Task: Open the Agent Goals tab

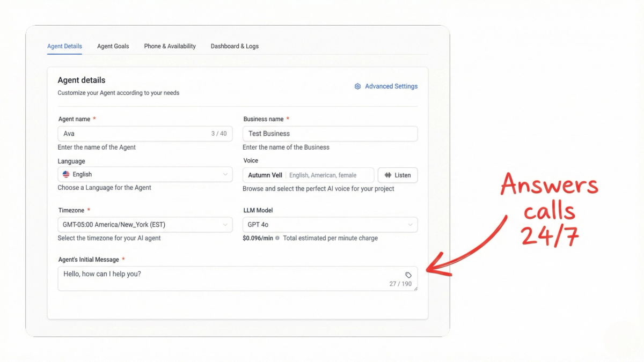Action: click(113, 46)
